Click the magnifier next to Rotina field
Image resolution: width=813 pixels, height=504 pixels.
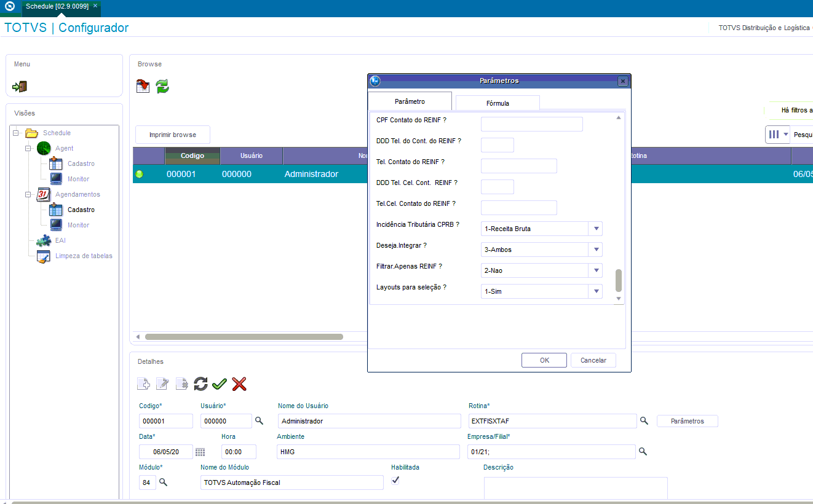pyautogui.click(x=644, y=421)
